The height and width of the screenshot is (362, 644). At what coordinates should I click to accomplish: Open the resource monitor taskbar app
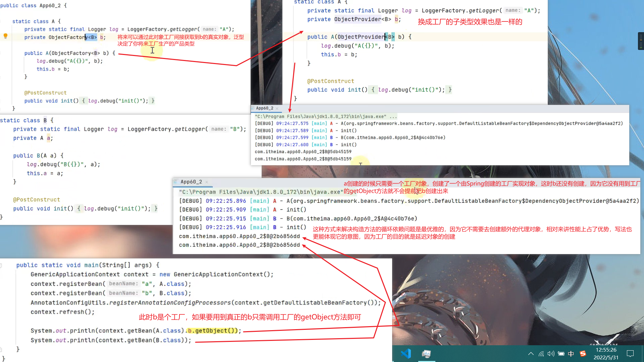(426, 354)
